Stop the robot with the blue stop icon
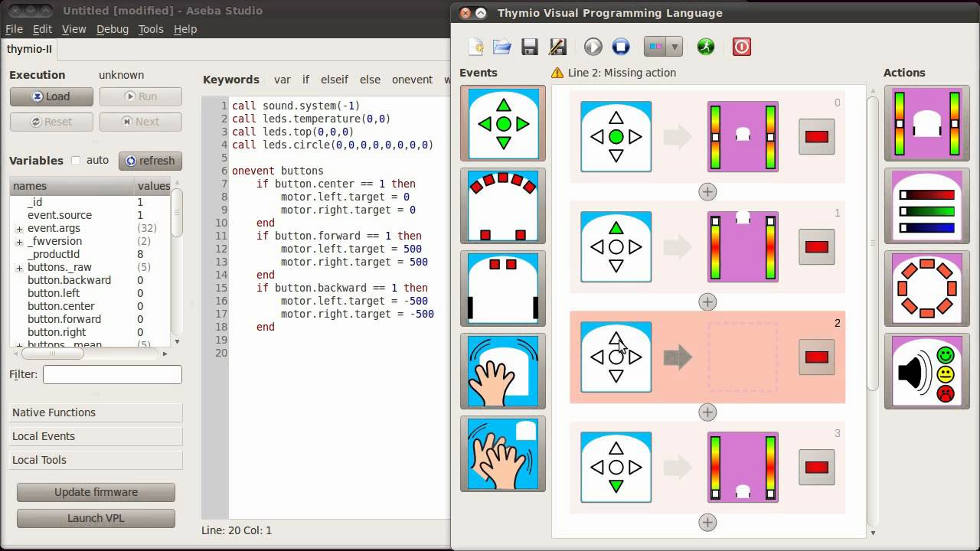Viewport: 980px width, 551px height. coord(621,47)
